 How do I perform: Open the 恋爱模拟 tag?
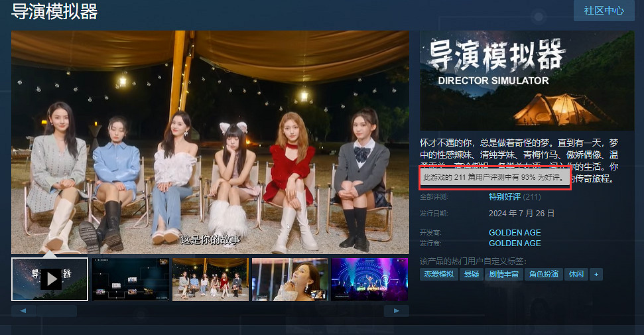coord(438,274)
